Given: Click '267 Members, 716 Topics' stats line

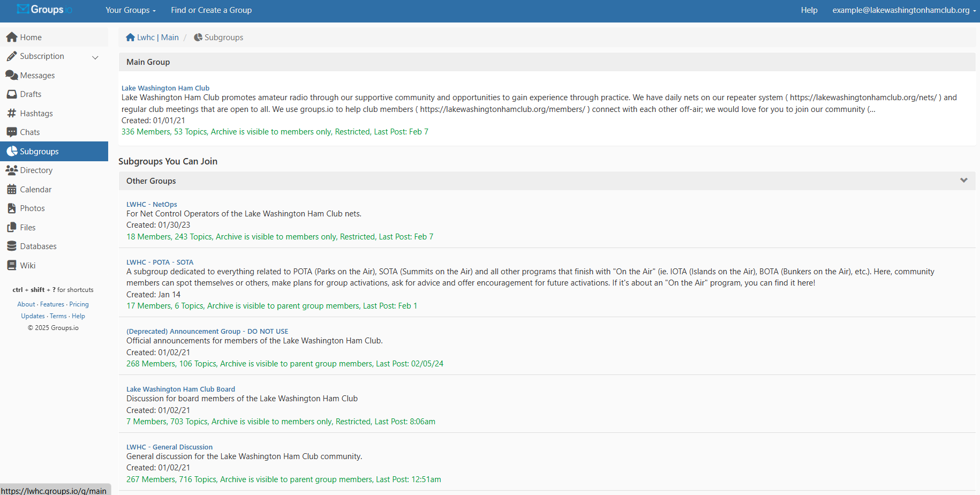Looking at the screenshot, I should [x=284, y=479].
